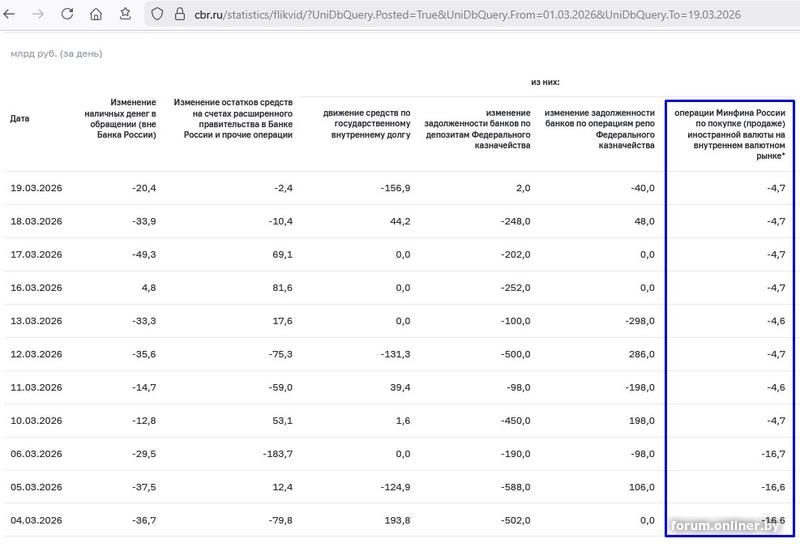
Task: Click the млрд руб. (за день) label
Action: pos(56,54)
